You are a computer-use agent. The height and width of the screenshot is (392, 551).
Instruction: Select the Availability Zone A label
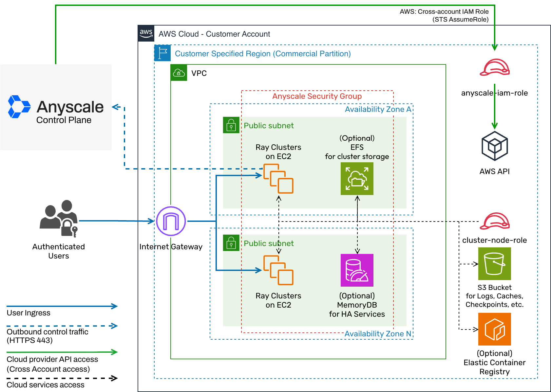[x=378, y=109]
